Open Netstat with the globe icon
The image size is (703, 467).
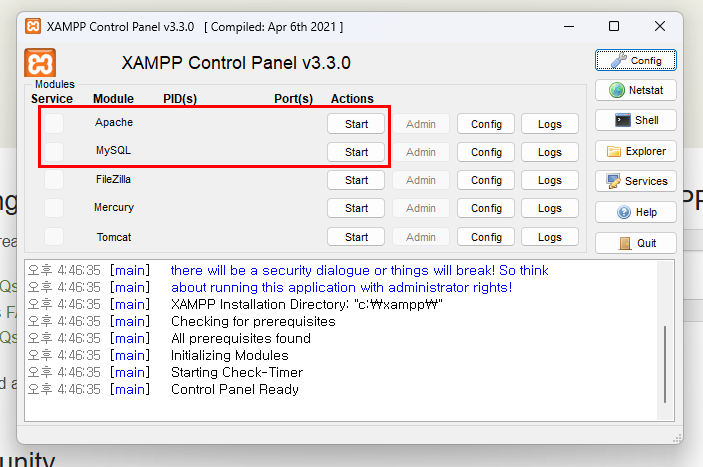click(636, 91)
